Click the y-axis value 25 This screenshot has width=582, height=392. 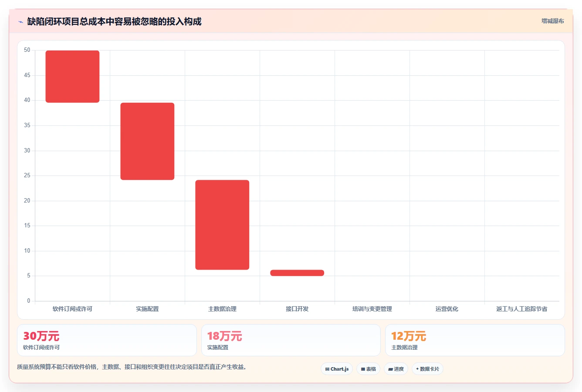point(27,176)
